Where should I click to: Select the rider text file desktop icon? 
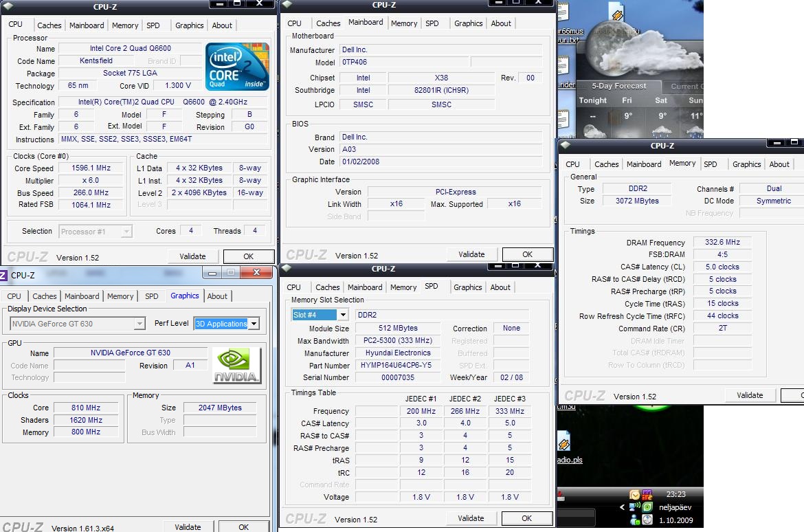click(563, 66)
